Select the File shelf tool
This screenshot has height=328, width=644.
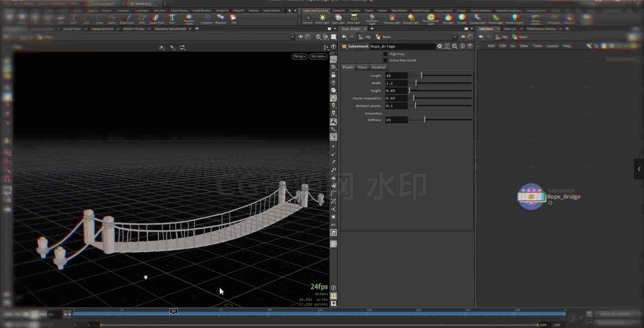234,19
